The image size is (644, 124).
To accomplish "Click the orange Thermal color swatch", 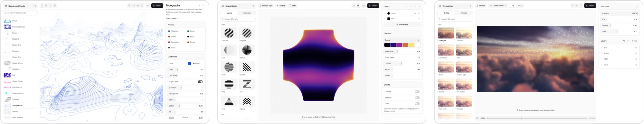I will point(405,45).
